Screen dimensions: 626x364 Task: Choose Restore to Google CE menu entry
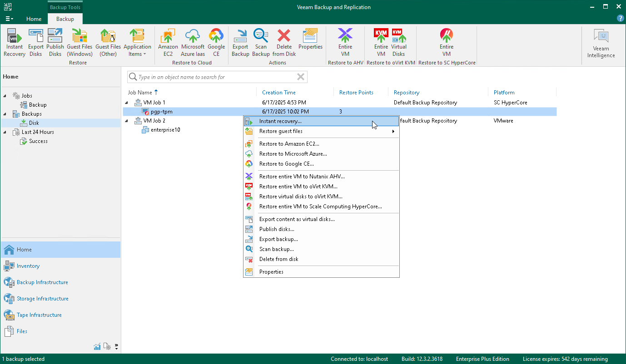(x=321, y=164)
